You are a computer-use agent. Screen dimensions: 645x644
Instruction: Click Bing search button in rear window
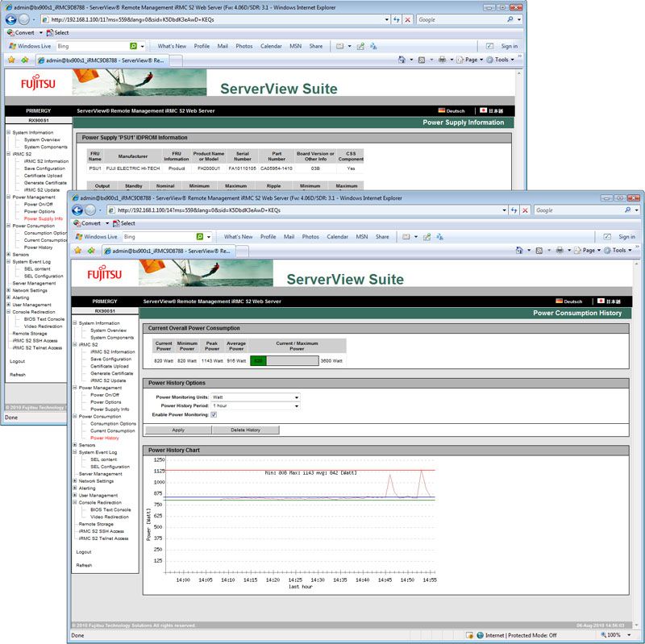click(133, 46)
